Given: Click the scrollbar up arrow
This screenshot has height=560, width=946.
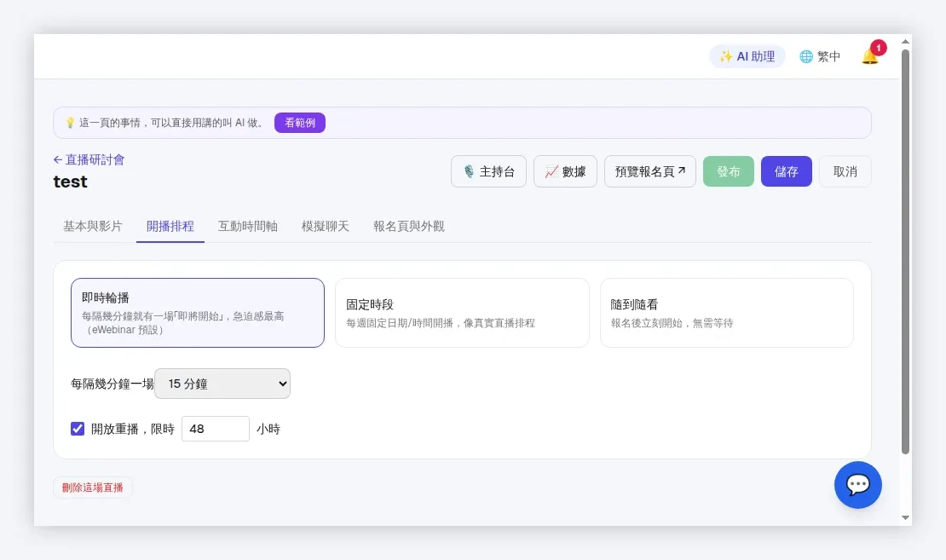Looking at the screenshot, I should click(x=905, y=42).
